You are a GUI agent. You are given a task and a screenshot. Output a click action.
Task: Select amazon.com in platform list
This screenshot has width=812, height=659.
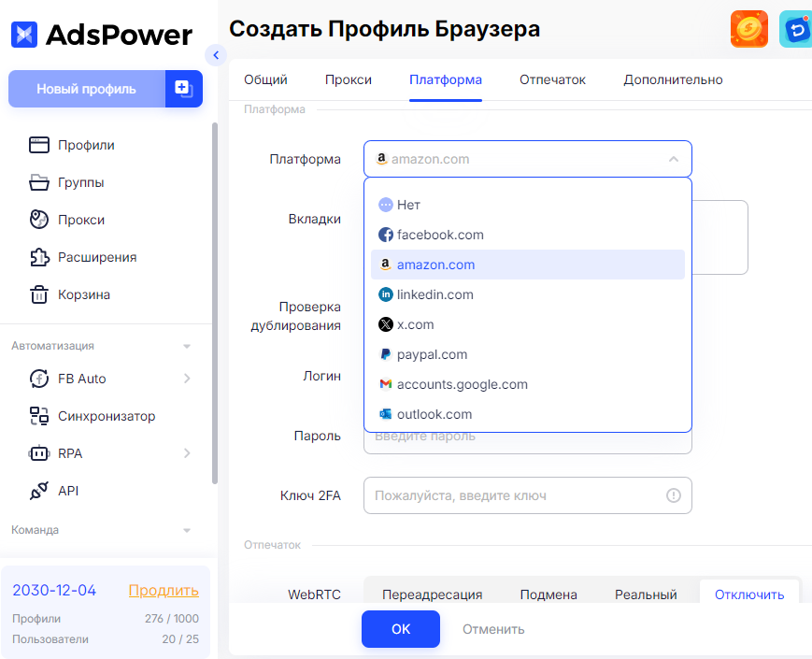point(528,265)
